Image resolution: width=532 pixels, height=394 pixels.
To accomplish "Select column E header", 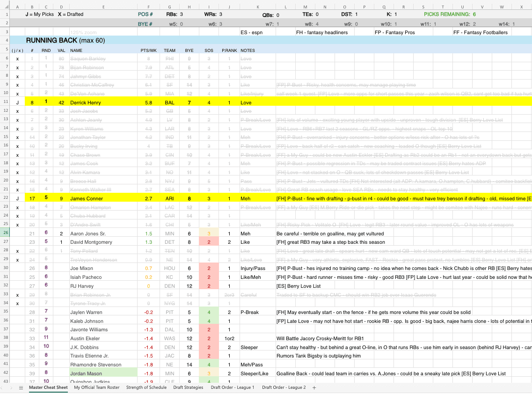I will pyautogui.click(x=103, y=7).
